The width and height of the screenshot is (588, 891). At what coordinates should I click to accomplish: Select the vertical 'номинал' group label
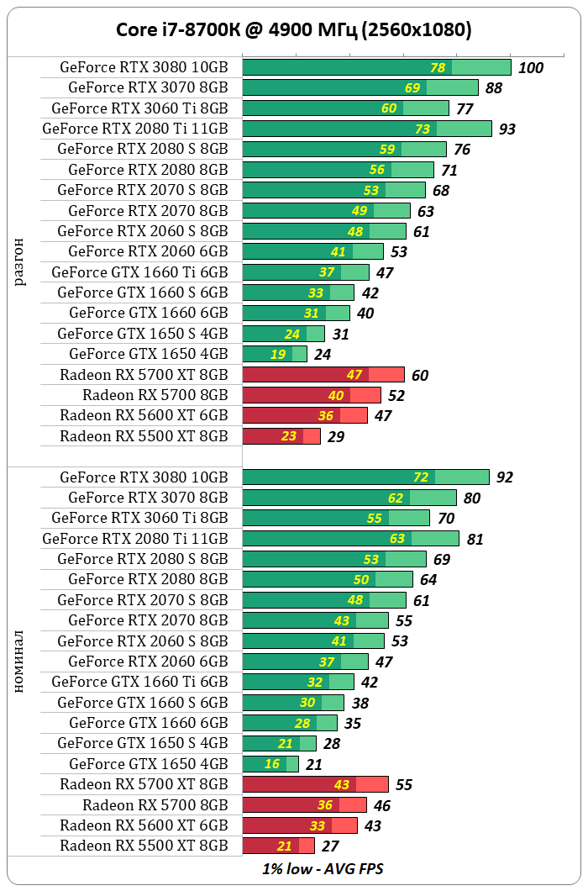point(19,661)
